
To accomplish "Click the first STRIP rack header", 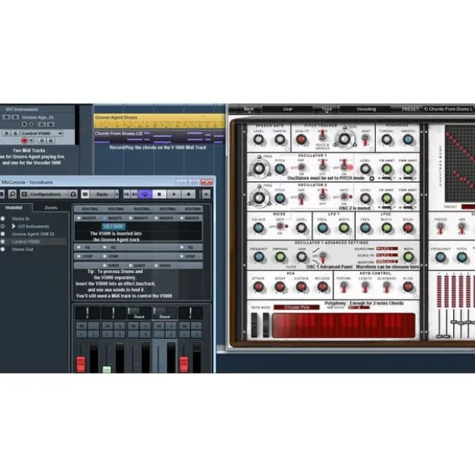I will pyautogui.click(x=87, y=256).
